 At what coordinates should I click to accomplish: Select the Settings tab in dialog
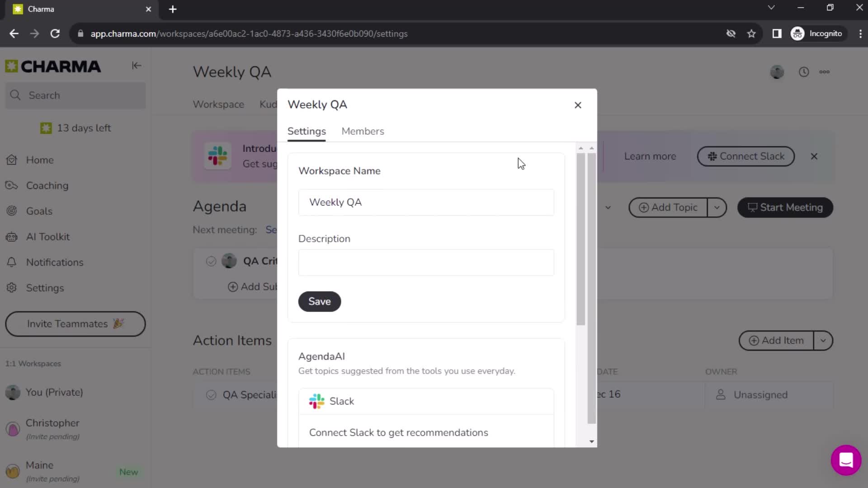307,131
